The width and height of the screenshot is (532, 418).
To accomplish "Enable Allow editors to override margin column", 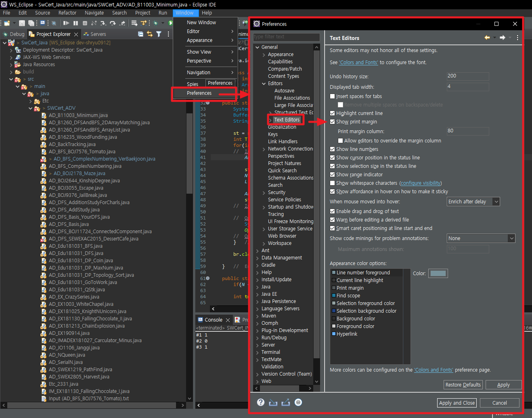I will [x=341, y=141].
